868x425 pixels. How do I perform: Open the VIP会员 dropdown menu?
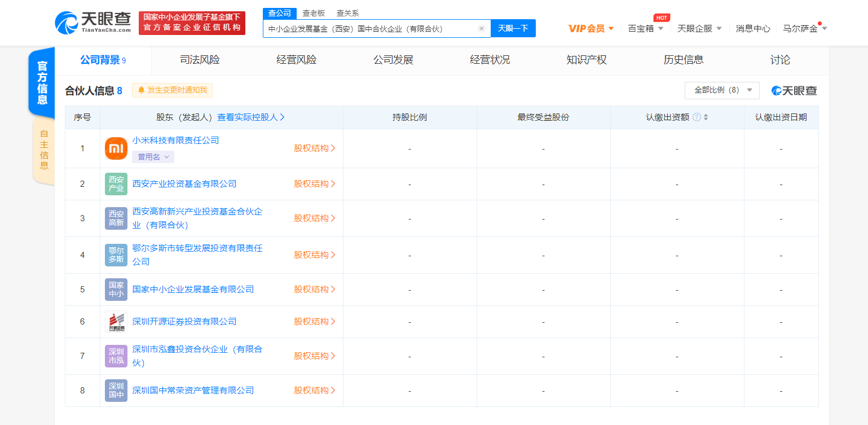(x=591, y=28)
